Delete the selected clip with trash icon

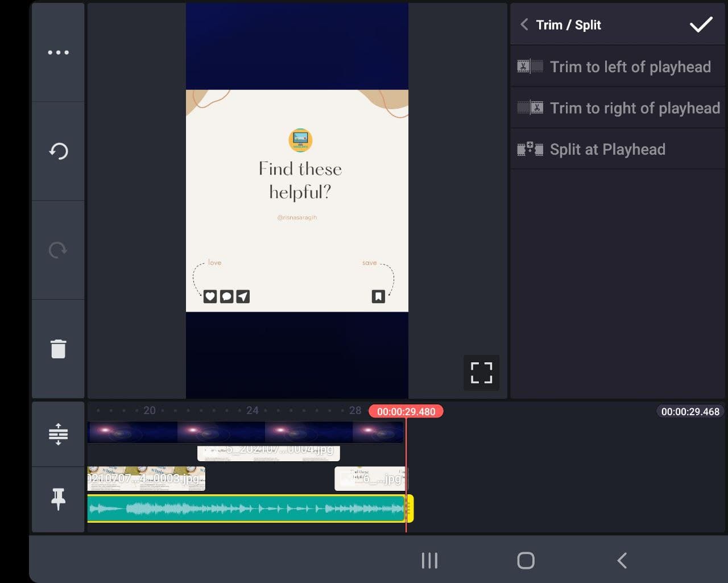point(57,348)
